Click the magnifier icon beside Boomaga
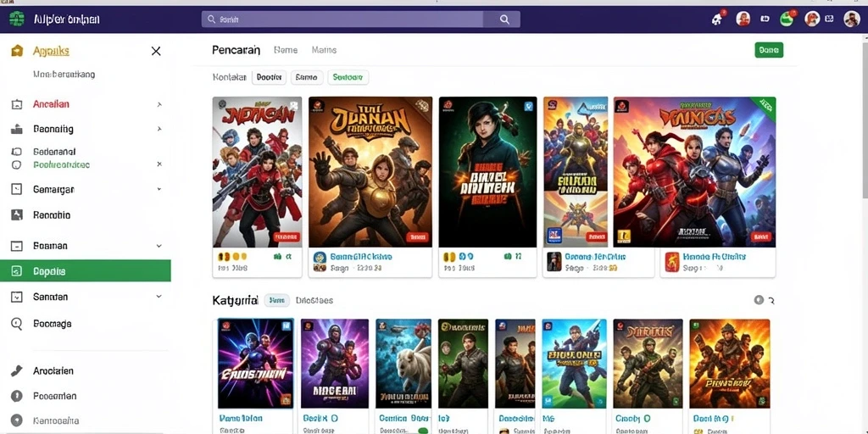 point(17,324)
